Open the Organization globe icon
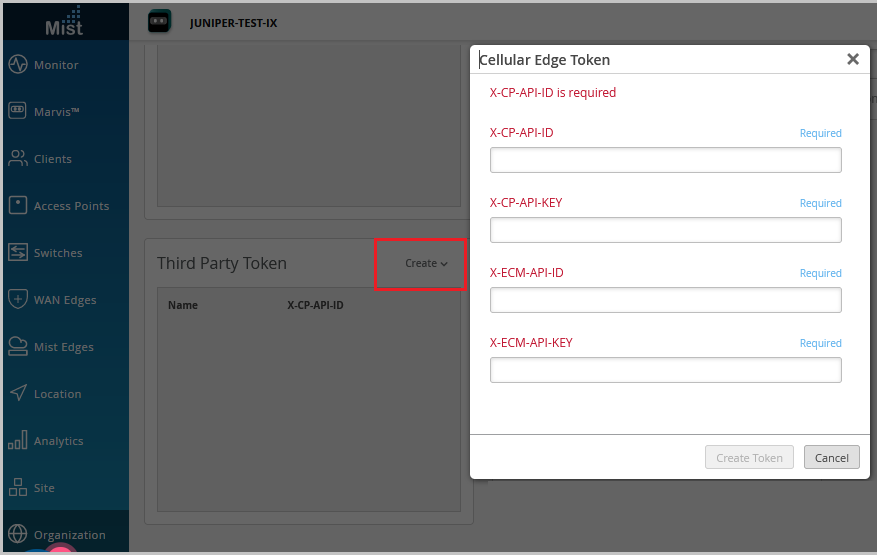This screenshot has width=877, height=555. point(17,534)
